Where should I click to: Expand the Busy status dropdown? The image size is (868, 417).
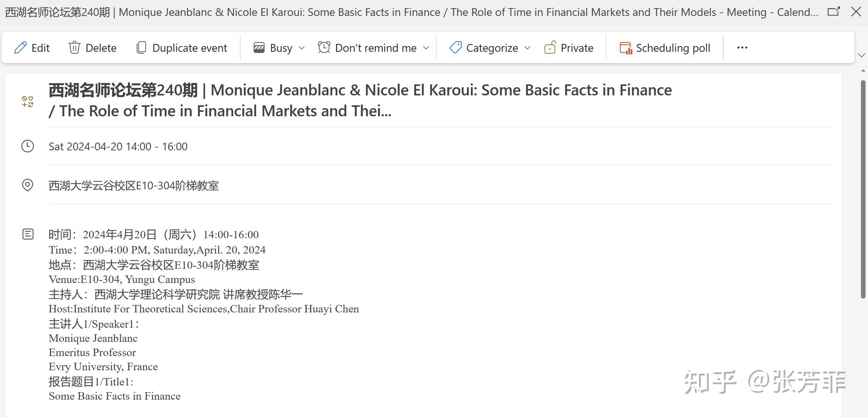(x=301, y=48)
